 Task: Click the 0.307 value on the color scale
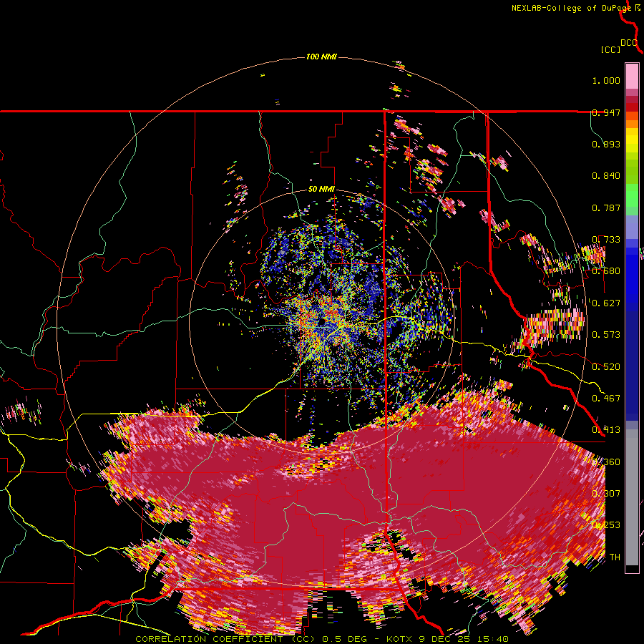[606, 494]
